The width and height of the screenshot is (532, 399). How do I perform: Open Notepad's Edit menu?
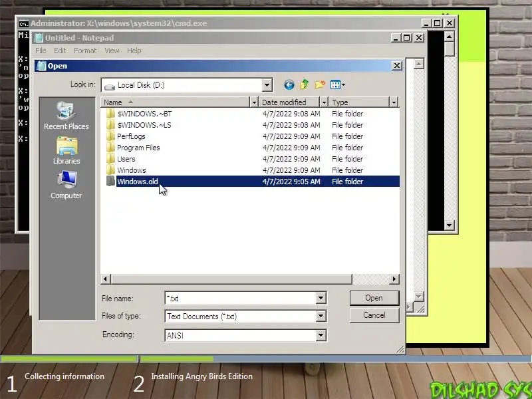pos(60,51)
